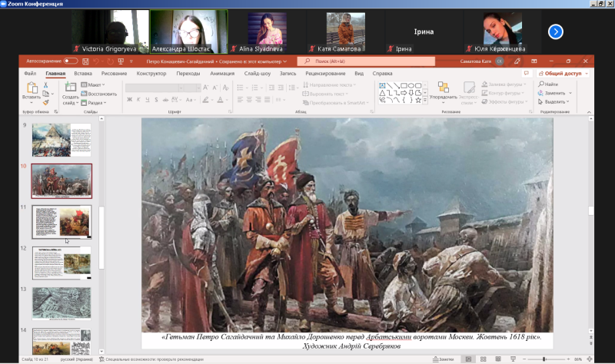615x364 pixels.
Task: Open the Файл menu
Action: tap(30, 73)
